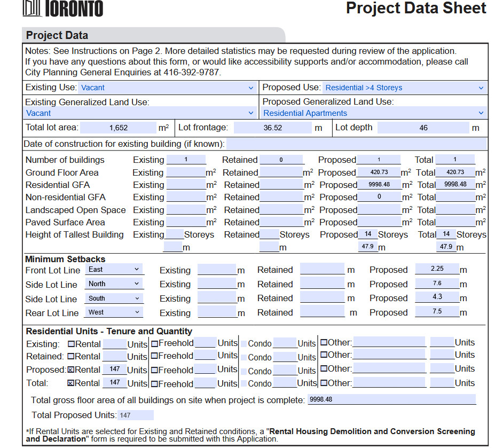Select the Total Proposed Units field
Image resolution: width=495 pixels, height=448 pixels.
(x=135, y=415)
